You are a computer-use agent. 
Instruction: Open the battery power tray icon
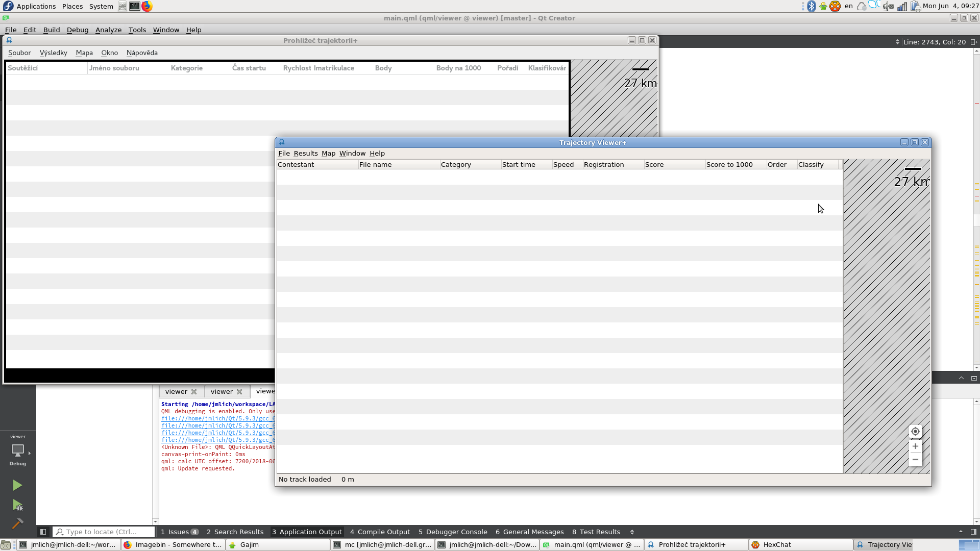point(915,6)
